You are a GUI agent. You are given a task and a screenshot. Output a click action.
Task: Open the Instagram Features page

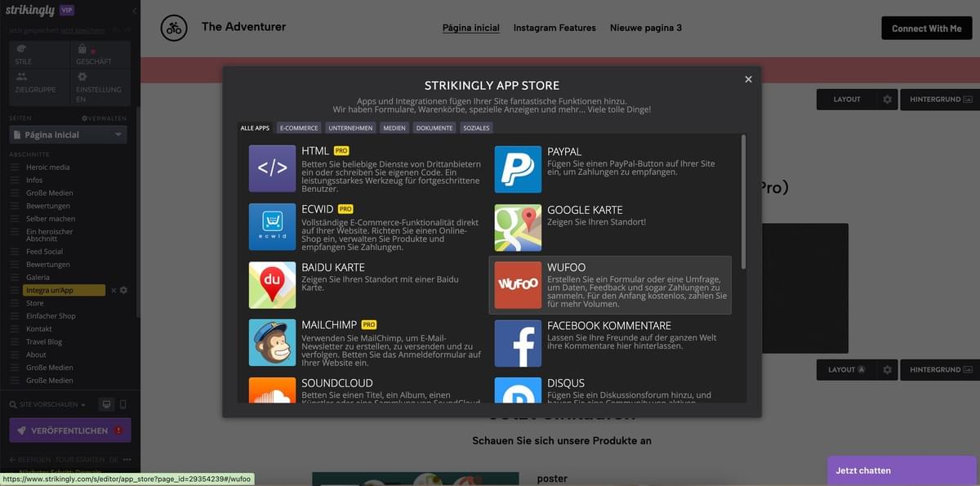coord(555,27)
